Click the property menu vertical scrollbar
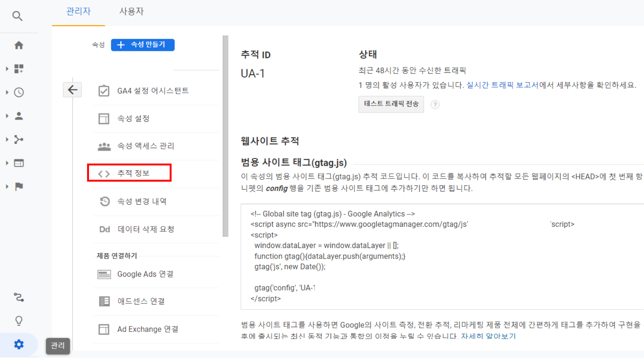The image size is (644, 358). 225,136
